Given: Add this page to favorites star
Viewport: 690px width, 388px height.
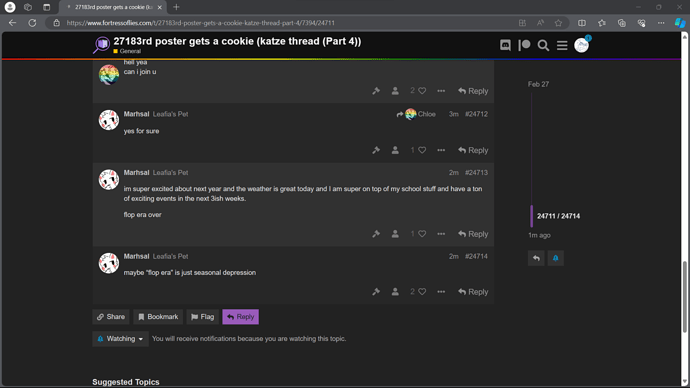Looking at the screenshot, I should pyautogui.click(x=558, y=23).
